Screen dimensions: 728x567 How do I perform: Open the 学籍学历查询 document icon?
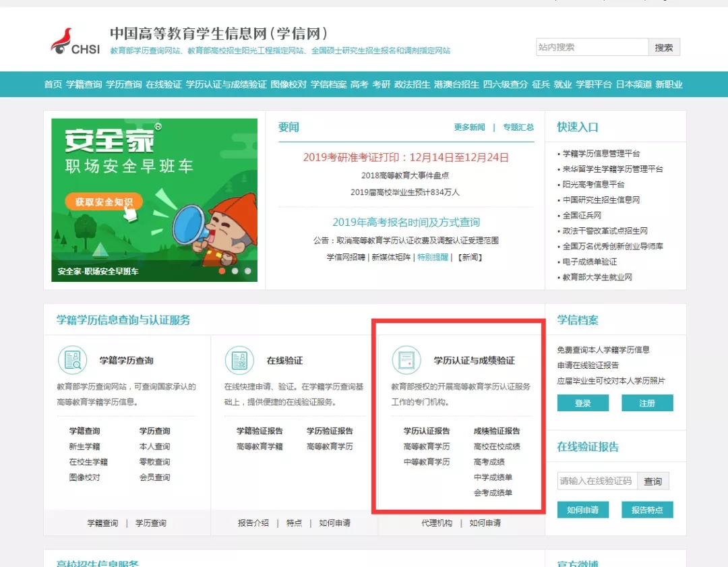coord(72,360)
